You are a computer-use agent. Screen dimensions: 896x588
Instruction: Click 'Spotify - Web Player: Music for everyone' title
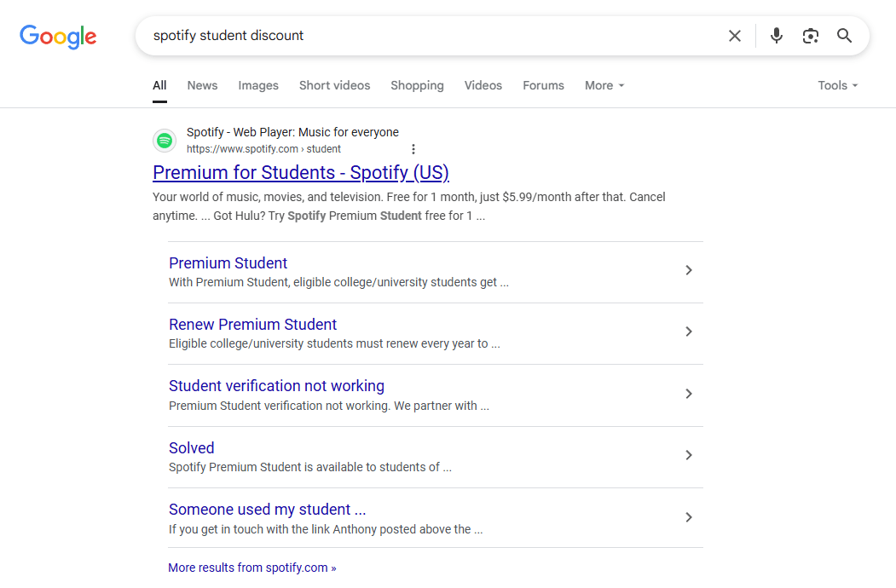click(292, 133)
